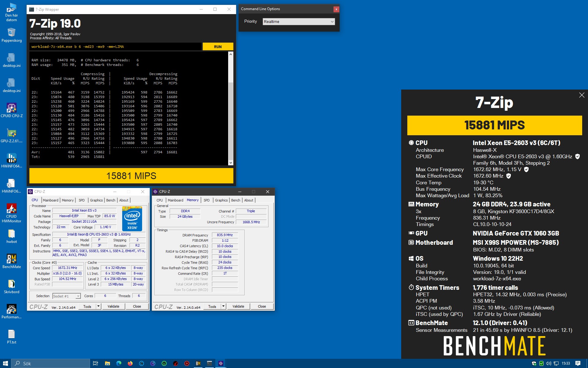Image resolution: width=588 pixels, height=368 pixels.
Task: Open the notification center icon
Action: click(578, 363)
